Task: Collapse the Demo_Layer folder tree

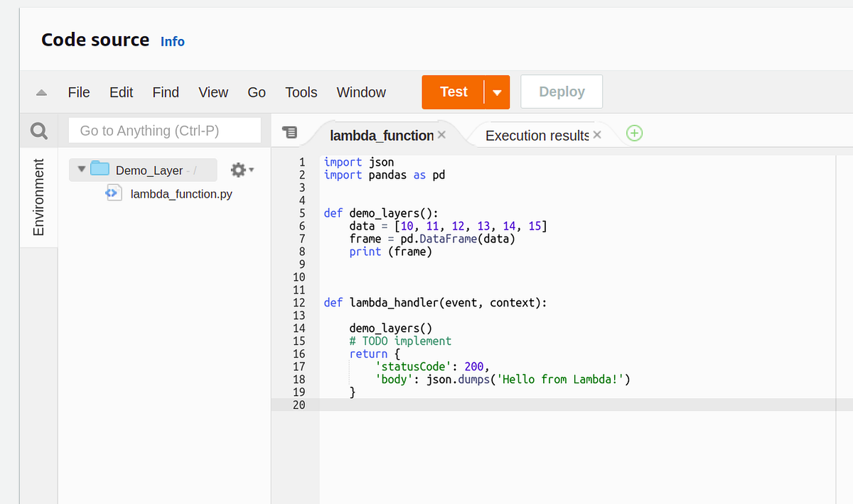Action: click(x=82, y=169)
